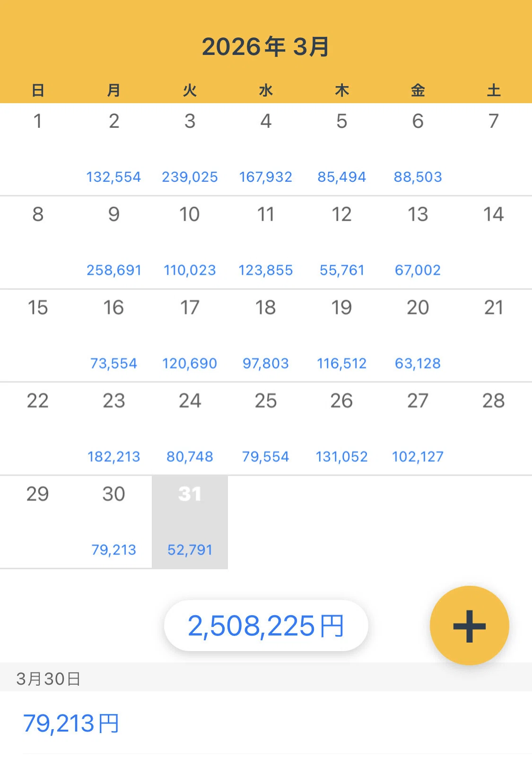Tap Saturday March 7 cell
This screenshot has height=768, width=532.
(x=494, y=149)
